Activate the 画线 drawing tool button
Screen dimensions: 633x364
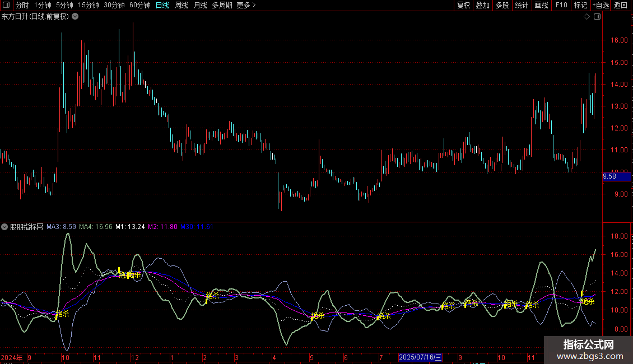click(x=541, y=5)
